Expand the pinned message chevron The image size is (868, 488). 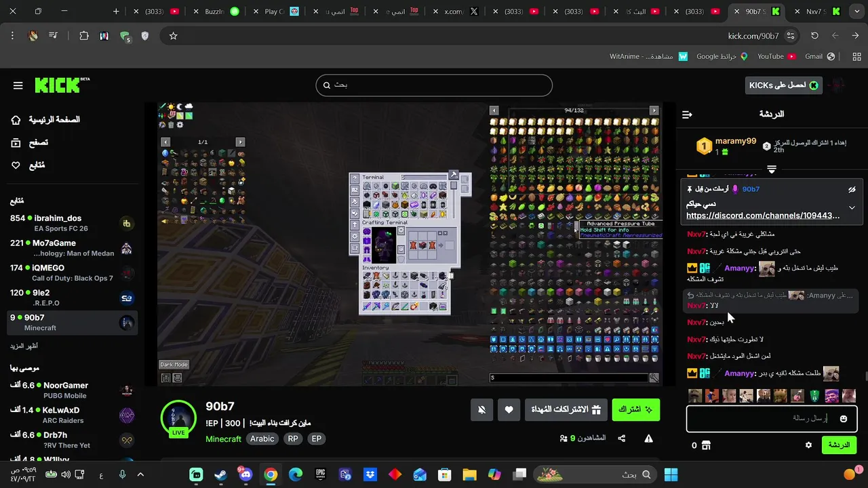(x=852, y=208)
